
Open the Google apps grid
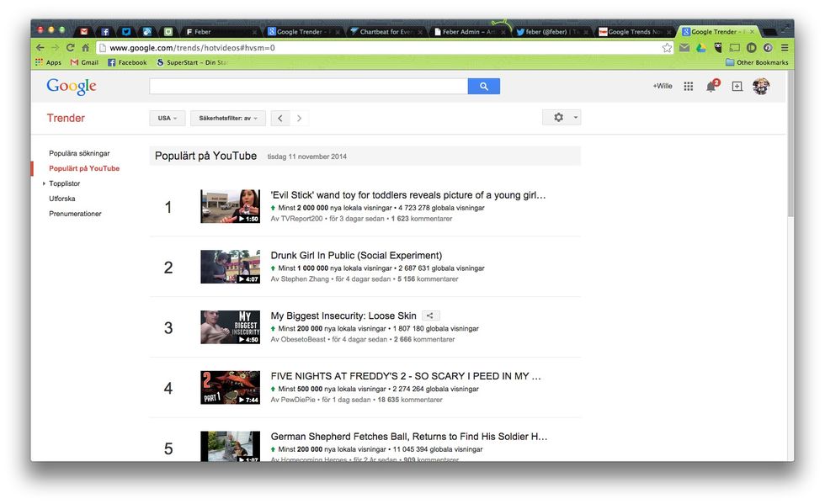[x=688, y=86]
